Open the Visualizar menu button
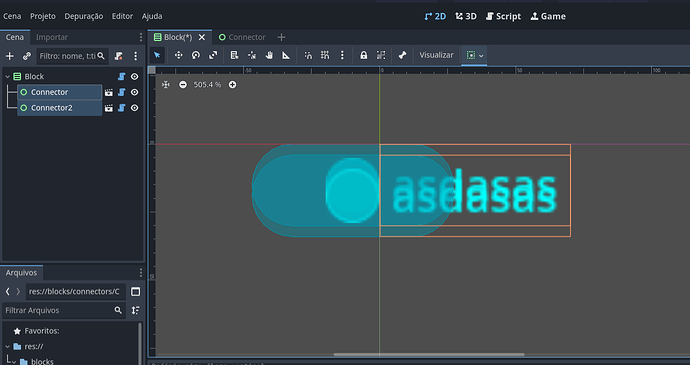 (x=436, y=55)
